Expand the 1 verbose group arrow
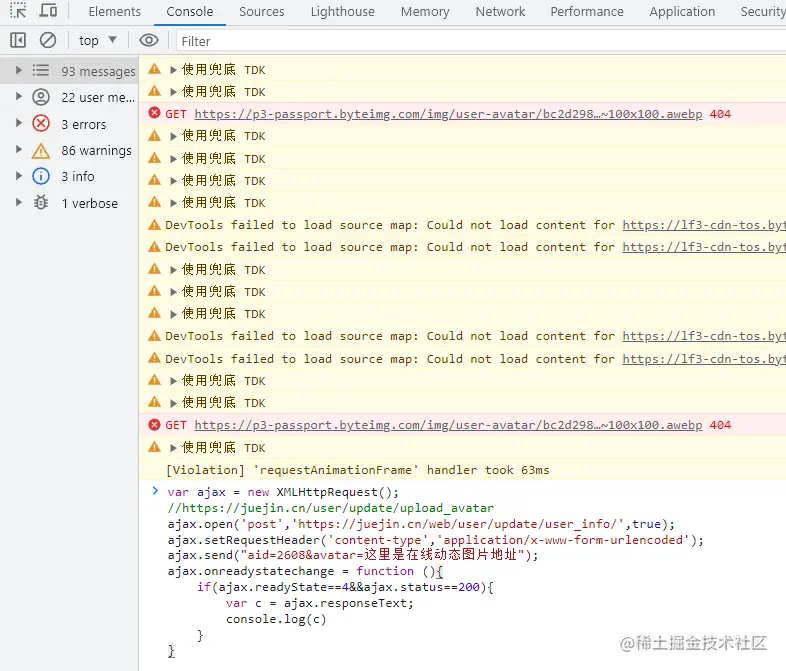786x671 pixels. coord(19,202)
